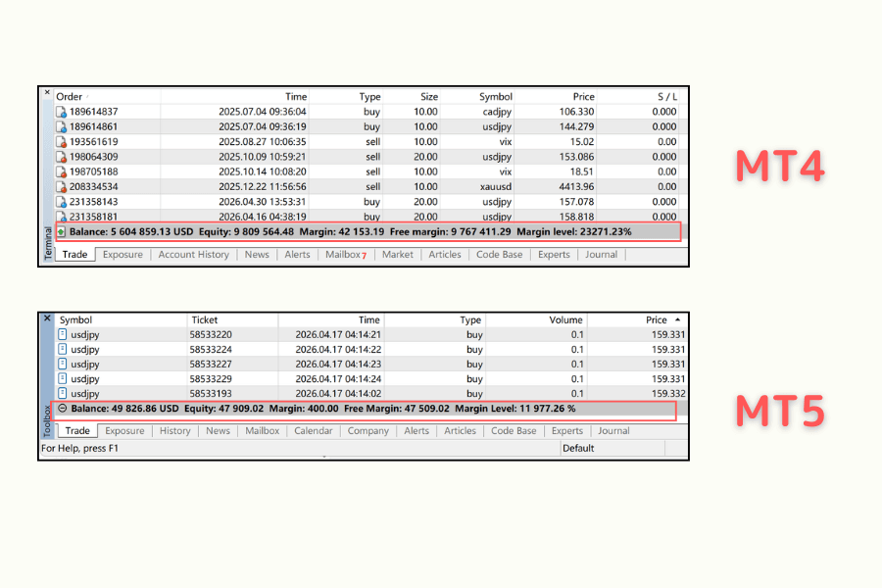The height and width of the screenshot is (588, 882).
Task: Click position icon for ticket 58533229
Action: 63,378
